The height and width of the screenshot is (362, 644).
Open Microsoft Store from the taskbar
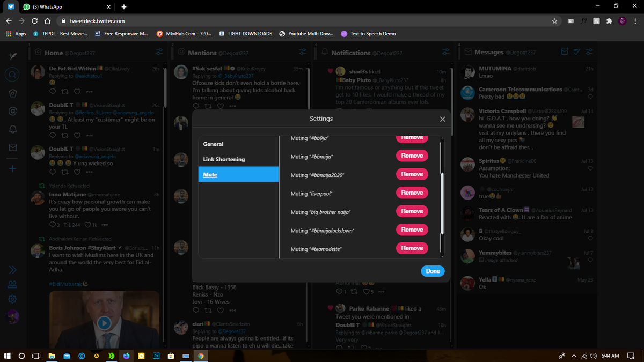pos(171,356)
